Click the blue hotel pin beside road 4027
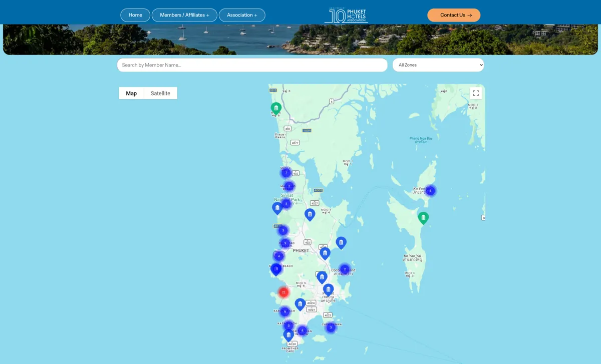 point(310,215)
